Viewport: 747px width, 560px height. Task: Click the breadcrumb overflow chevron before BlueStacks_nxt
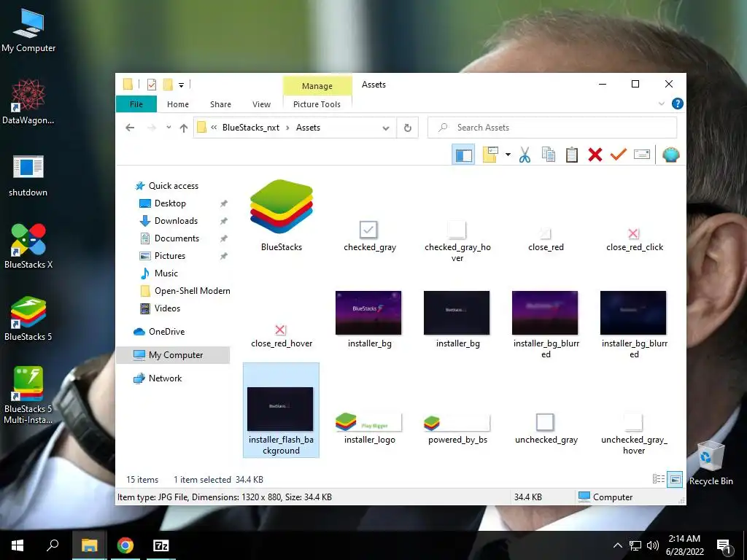(x=214, y=128)
